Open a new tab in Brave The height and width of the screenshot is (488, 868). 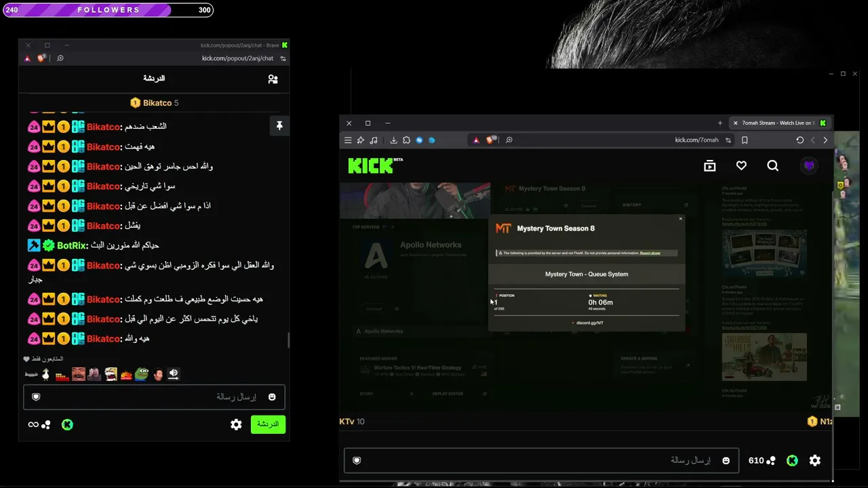[x=720, y=123]
